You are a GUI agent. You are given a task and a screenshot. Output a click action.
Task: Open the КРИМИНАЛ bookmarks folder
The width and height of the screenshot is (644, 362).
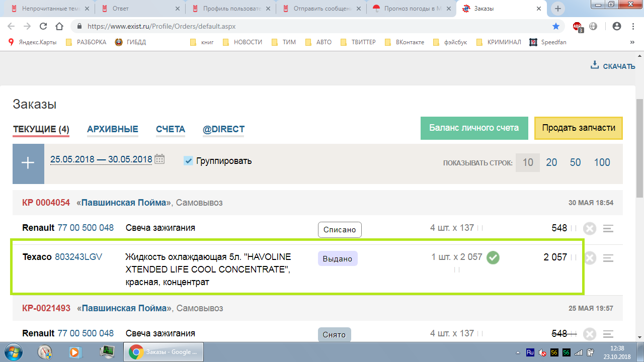click(499, 42)
